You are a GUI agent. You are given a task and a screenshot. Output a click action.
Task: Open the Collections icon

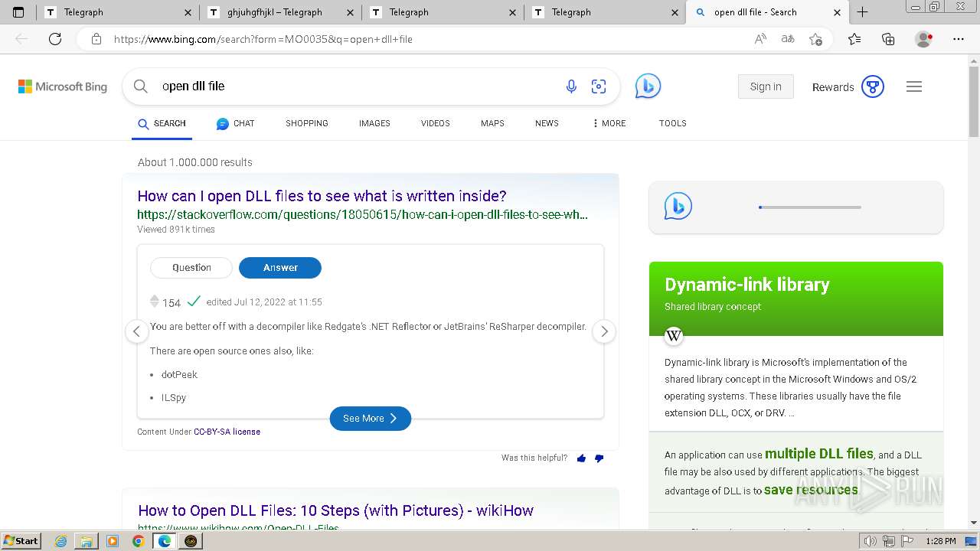tap(888, 39)
